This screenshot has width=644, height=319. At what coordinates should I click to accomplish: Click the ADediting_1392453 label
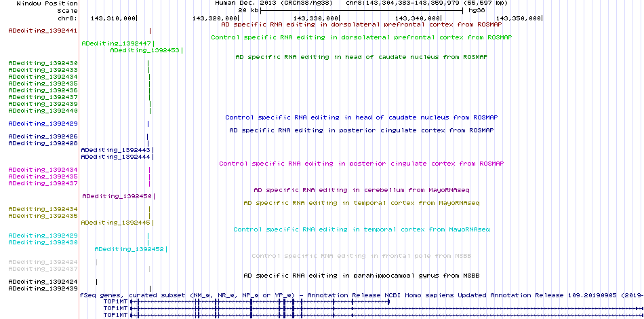(x=145, y=50)
